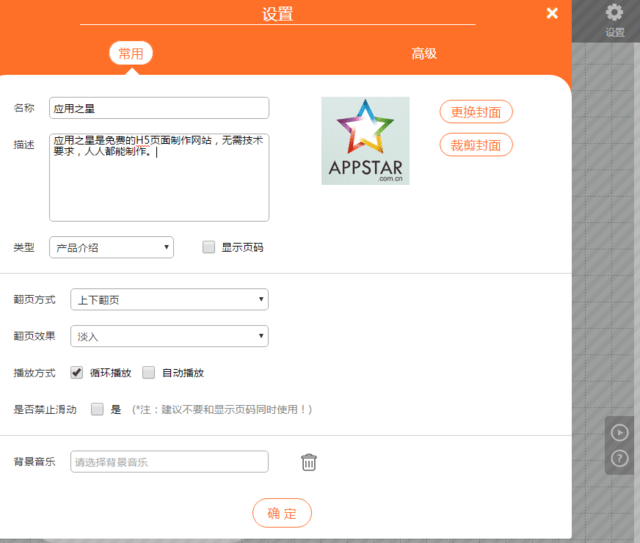
Task: Enable the 显示页码 checkbox
Action: (x=209, y=247)
